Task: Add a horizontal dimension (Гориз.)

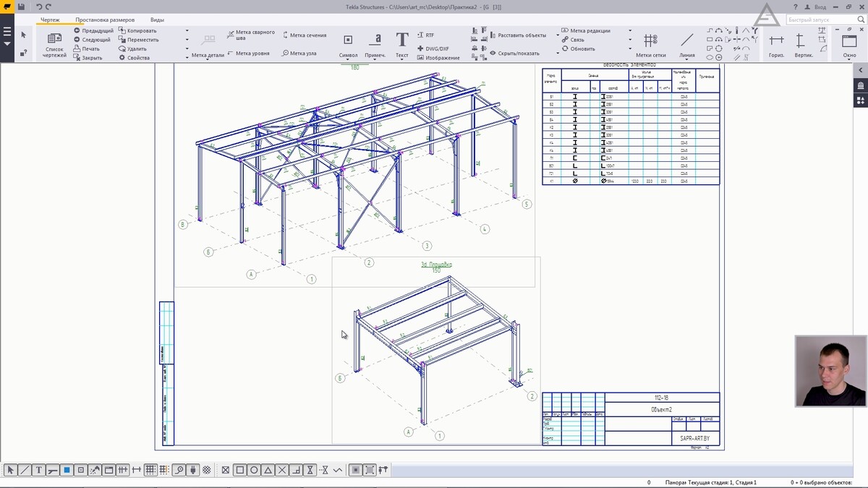Action: tap(776, 43)
